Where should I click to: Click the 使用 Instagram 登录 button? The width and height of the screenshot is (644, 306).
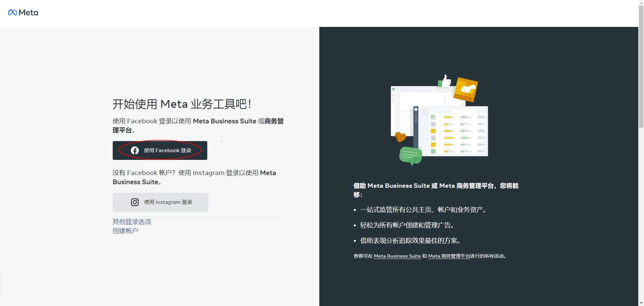[160, 202]
